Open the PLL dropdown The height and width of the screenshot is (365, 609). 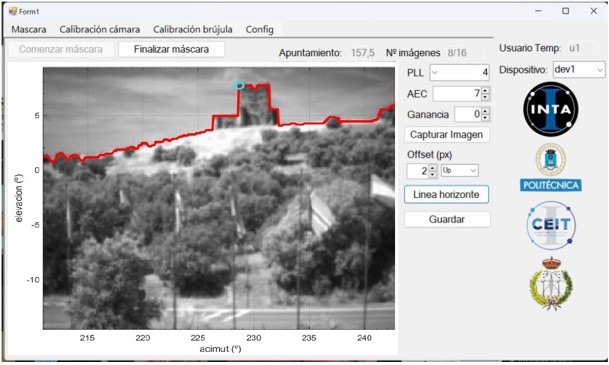click(x=435, y=73)
